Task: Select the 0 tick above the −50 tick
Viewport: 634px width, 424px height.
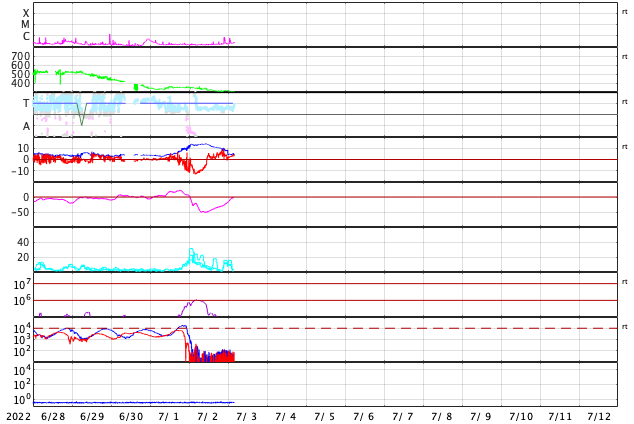Action: pos(26,197)
